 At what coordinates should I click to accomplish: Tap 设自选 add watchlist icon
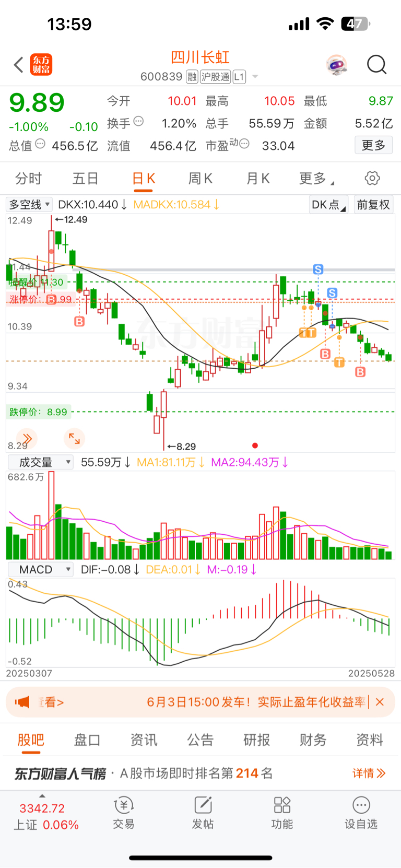pyautogui.click(x=361, y=813)
